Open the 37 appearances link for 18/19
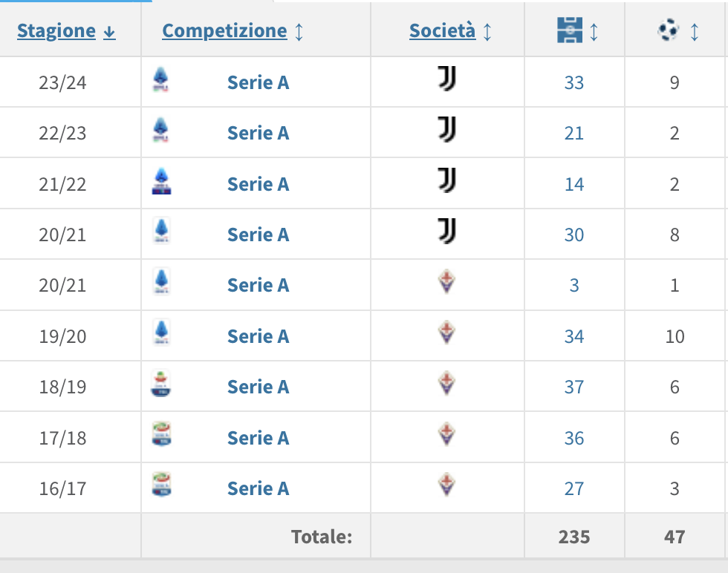 (573, 387)
